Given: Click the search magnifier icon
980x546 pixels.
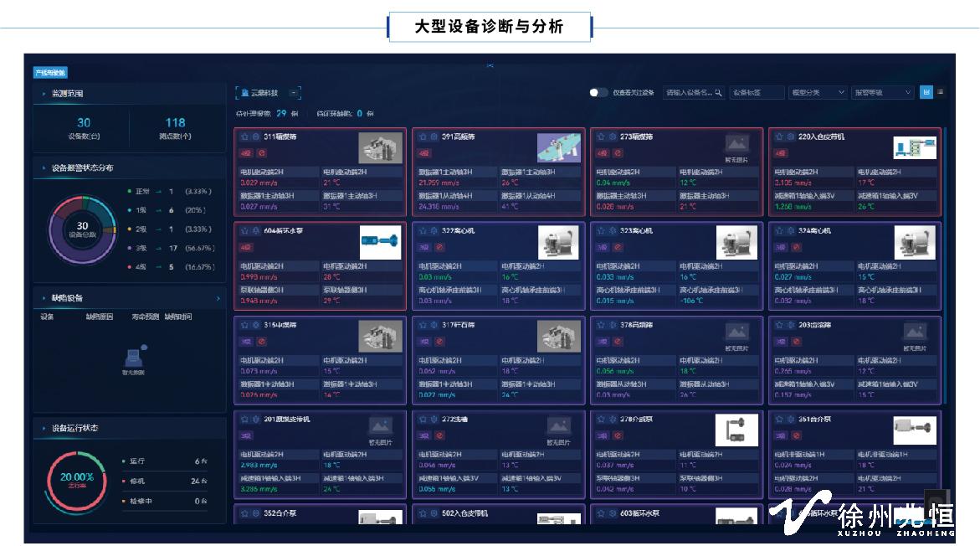Looking at the screenshot, I should tap(718, 93).
